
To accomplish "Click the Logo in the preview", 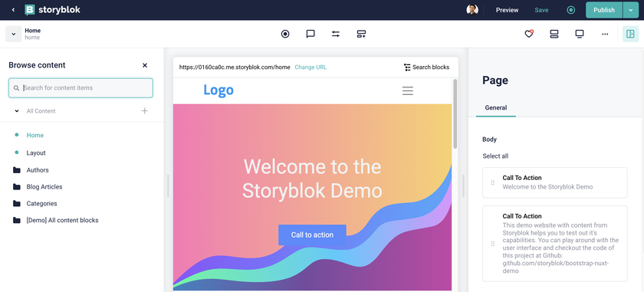I will click(x=219, y=90).
